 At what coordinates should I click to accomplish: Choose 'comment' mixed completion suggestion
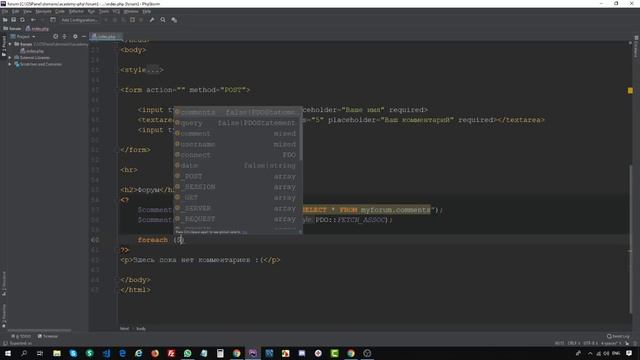pyautogui.click(x=236, y=133)
